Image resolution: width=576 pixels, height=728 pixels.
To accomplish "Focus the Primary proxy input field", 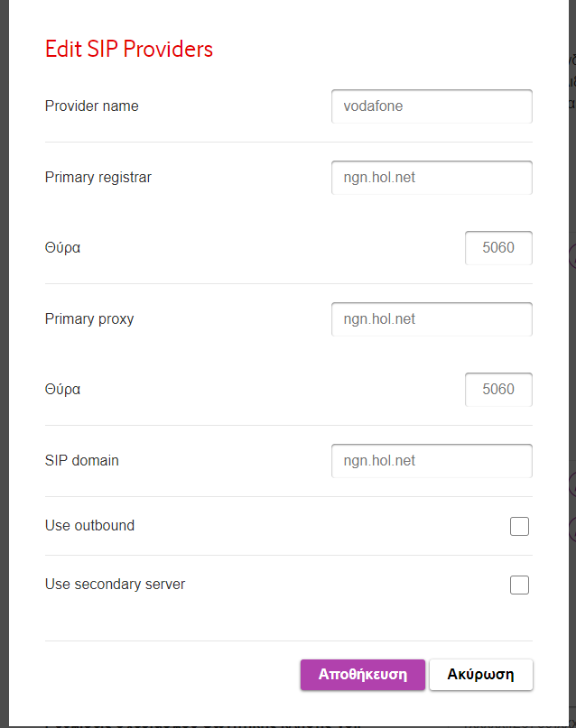I will (x=432, y=319).
